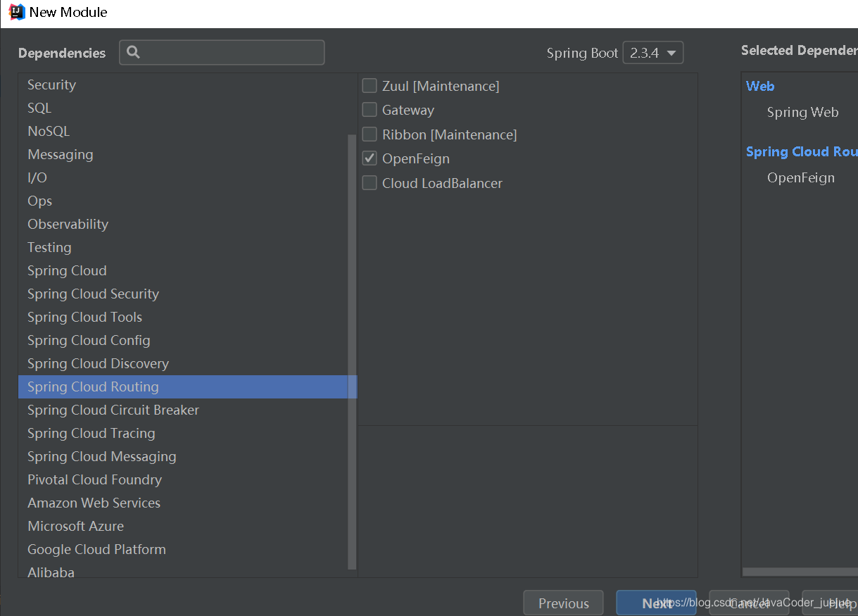The width and height of the screenshot is (858, 616).
Task: Choose Spring Cloud Discovery category
Action: coord(184,363)
